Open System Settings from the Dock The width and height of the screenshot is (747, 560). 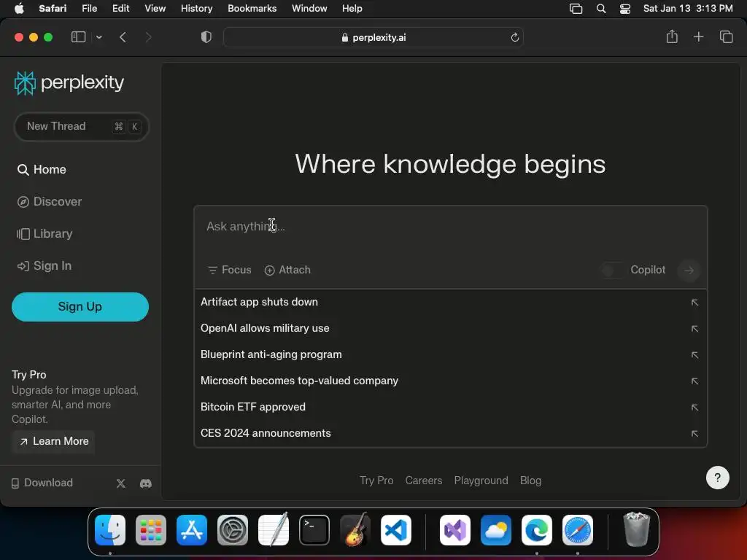click(x=233, y=530)
